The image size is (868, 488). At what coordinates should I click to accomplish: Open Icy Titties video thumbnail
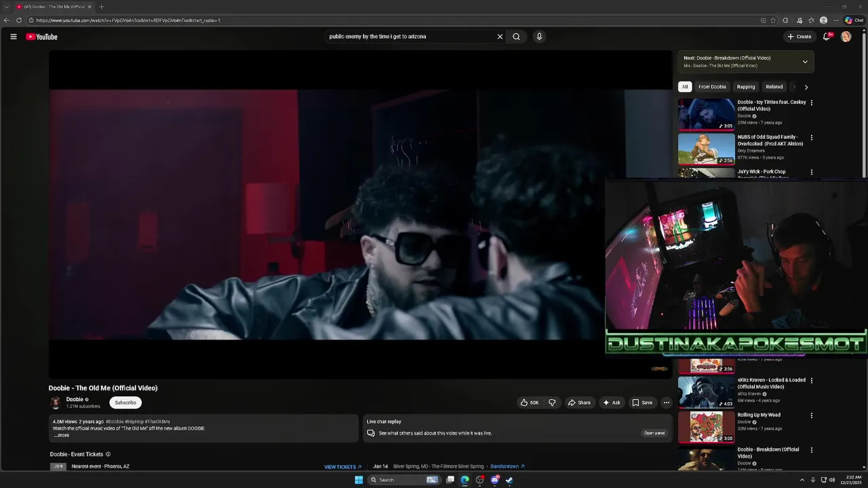706,114
